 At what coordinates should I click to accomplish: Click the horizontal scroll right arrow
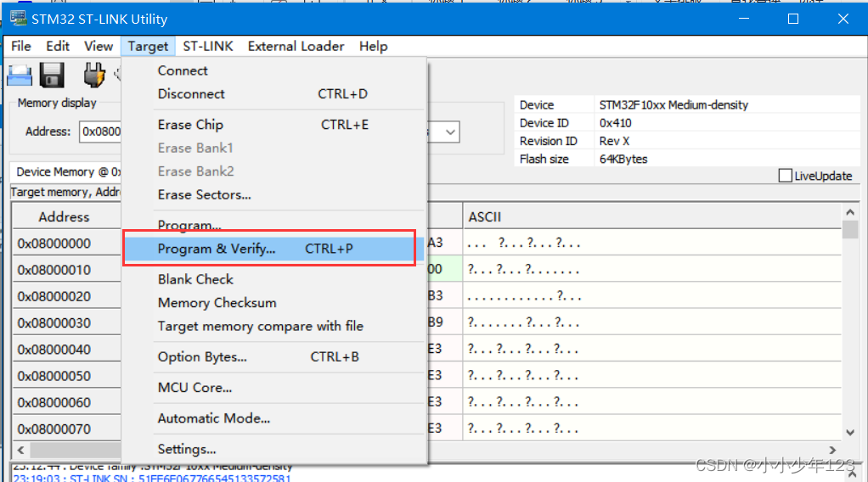pyautogui.click(x=832, y=450)
